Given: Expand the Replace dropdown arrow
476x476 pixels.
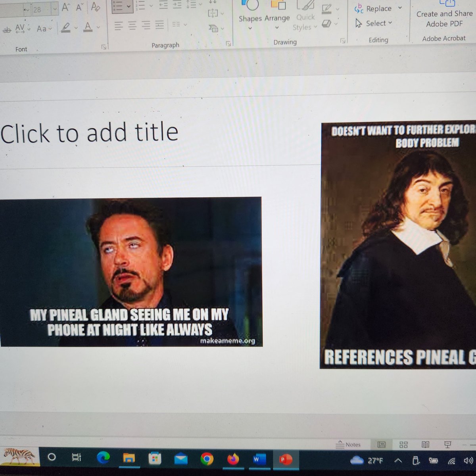Looking at the screenshot, I should click(400, 8).
